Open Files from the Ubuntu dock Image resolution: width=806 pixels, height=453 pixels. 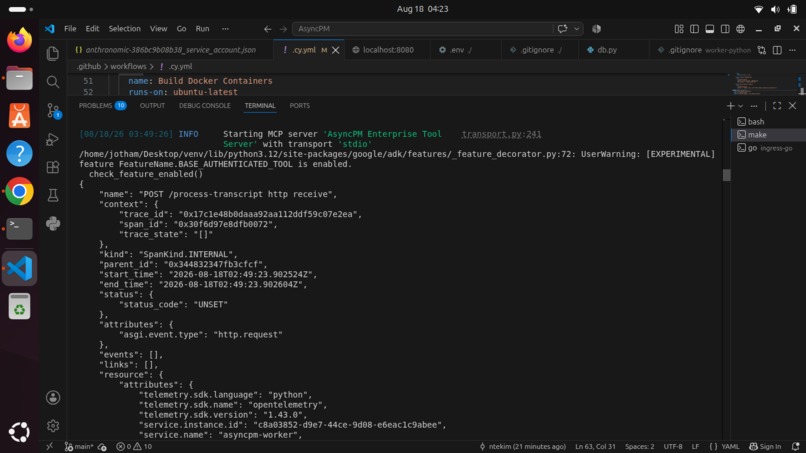tap(19, 78)
